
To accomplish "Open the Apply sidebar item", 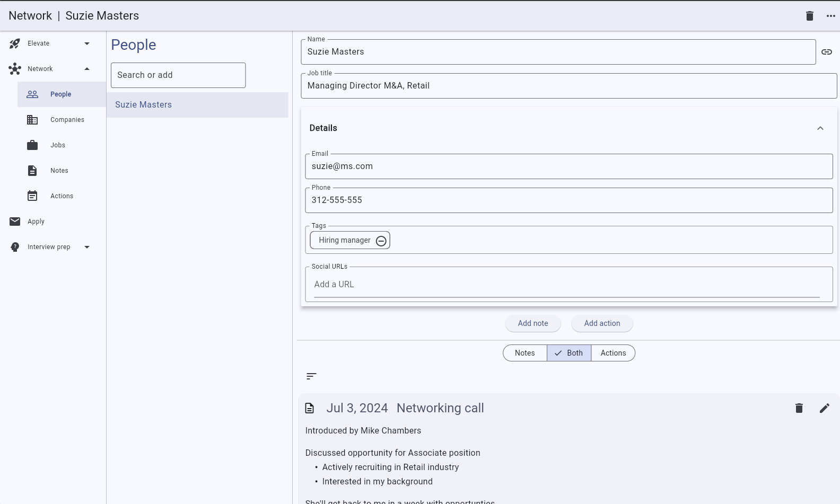I will [x=36, y=222].
